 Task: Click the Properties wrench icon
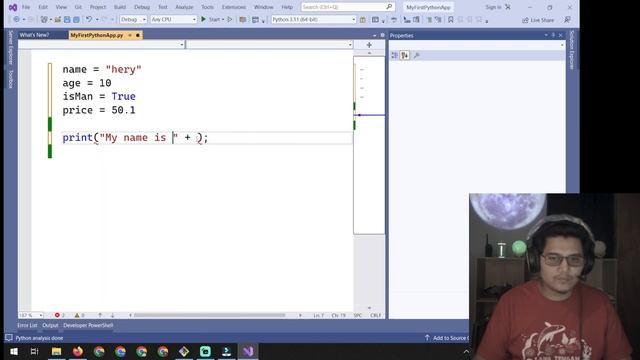(x=416, y=55)
